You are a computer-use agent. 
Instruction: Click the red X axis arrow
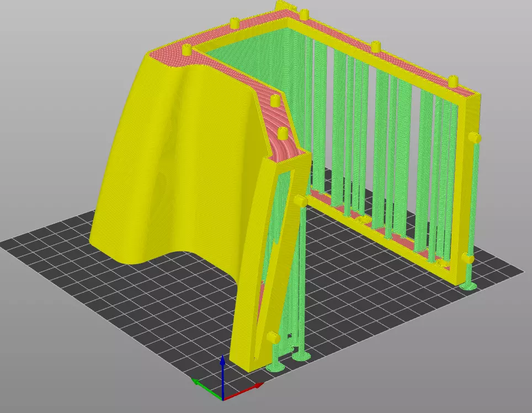point(243,391)
